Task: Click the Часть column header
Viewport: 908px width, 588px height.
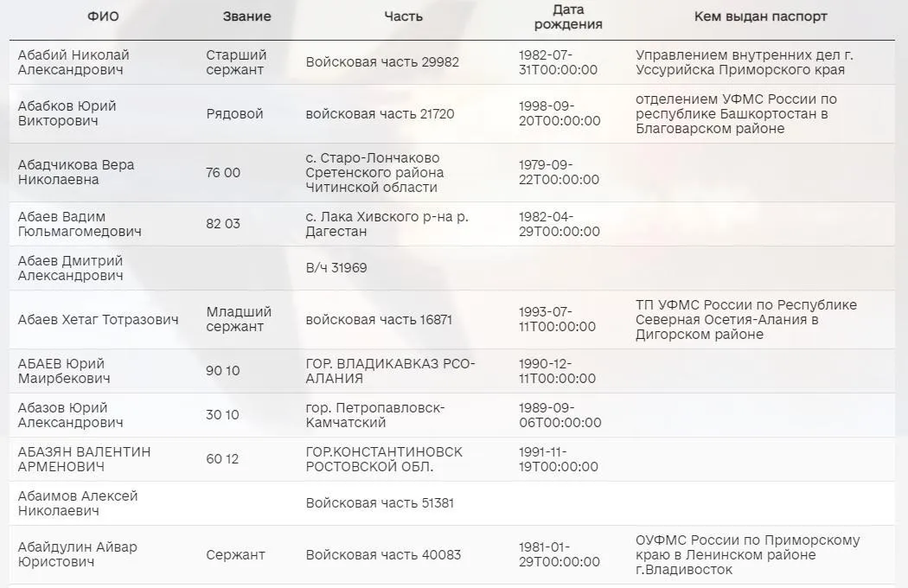Action: tap(403, 16)
